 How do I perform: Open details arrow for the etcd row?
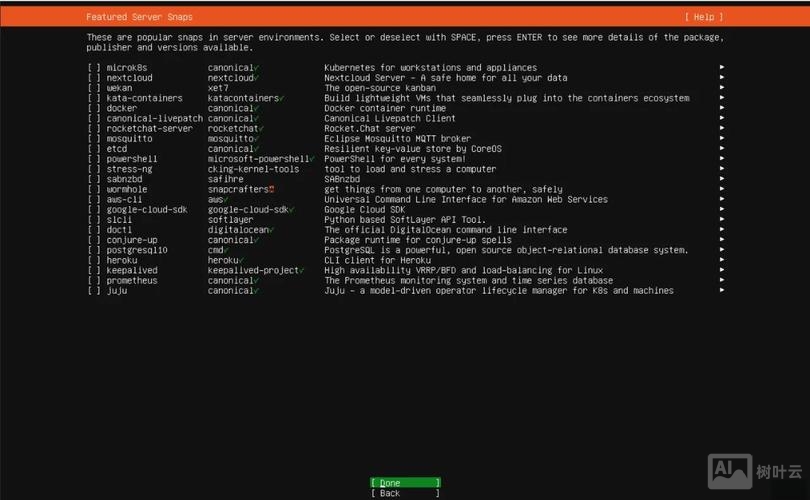coord(721,149)
